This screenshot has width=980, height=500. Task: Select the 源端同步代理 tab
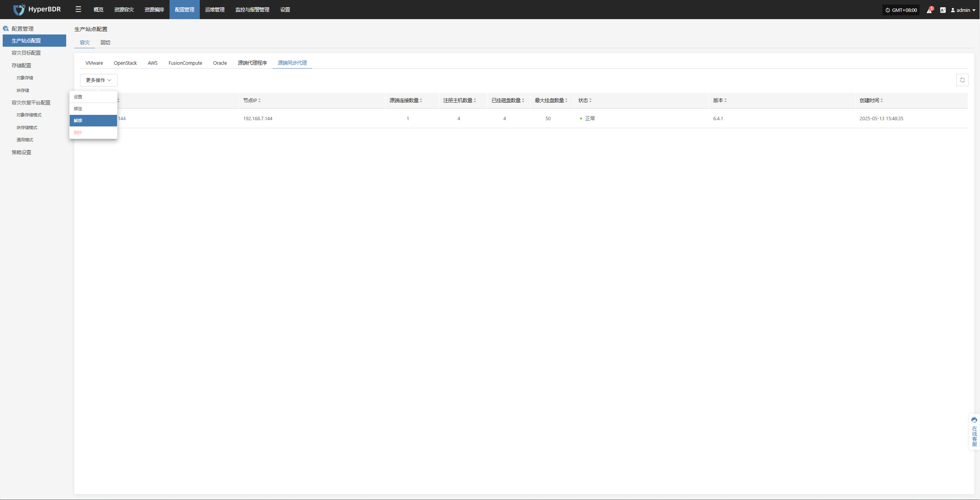tap(292, 63)
